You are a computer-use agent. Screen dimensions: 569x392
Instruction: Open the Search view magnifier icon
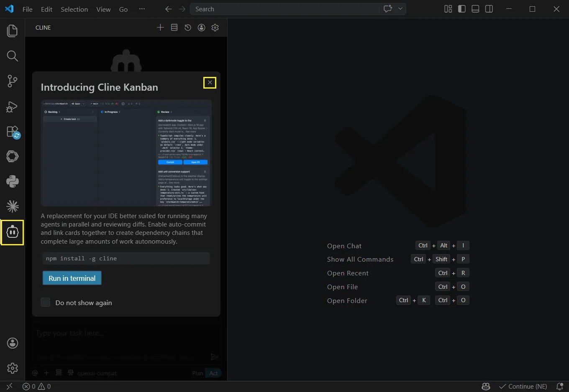[x=13, y=56]
